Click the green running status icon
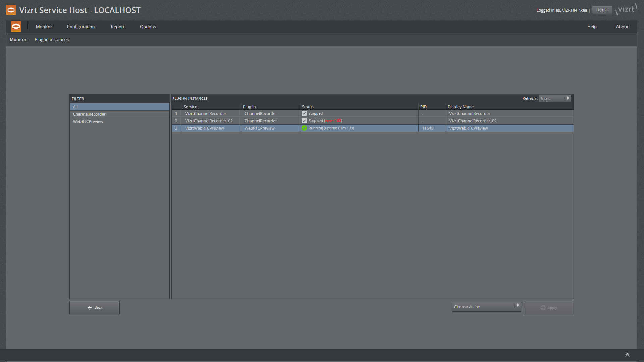This screenshot has width=644, height=362. [304, 128]
